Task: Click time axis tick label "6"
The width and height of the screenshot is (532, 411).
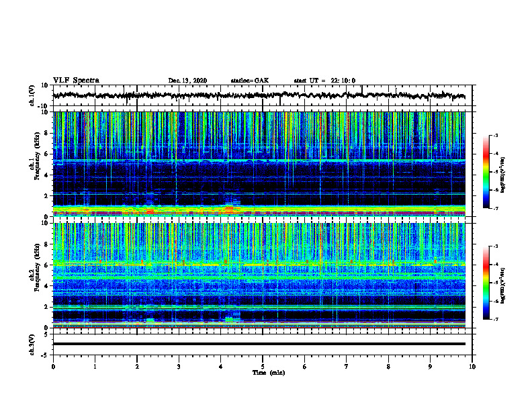Action: 305,367
